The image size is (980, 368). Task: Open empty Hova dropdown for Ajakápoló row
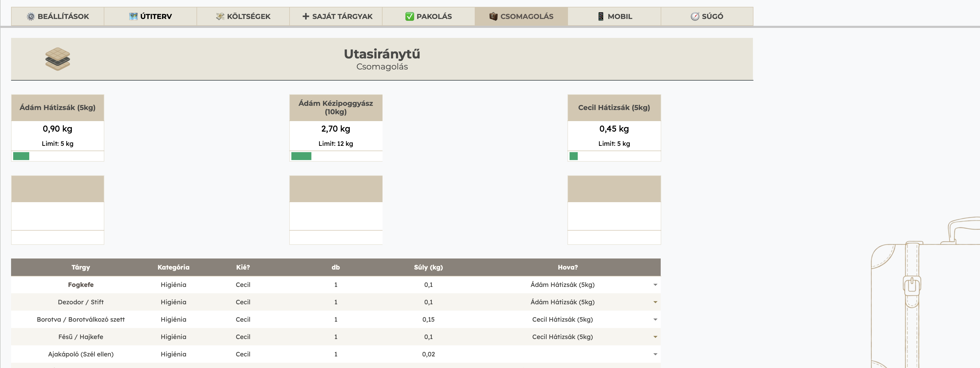pos(655,354)
